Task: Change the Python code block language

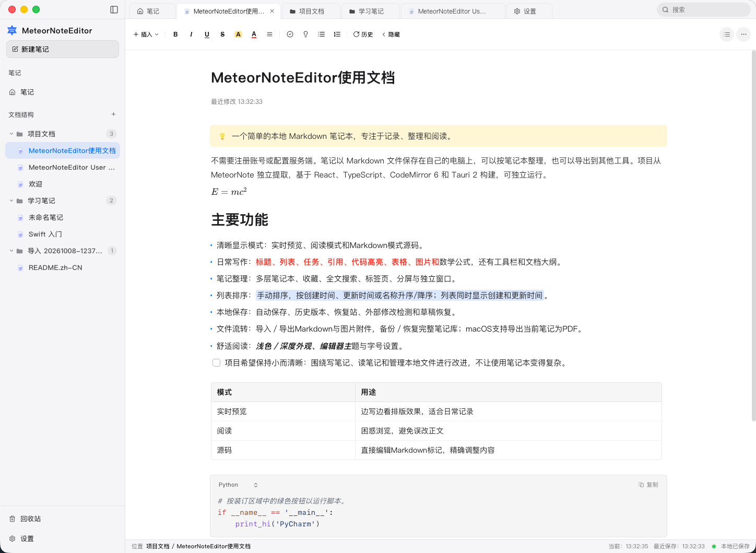Action: (x=238, y=485)
